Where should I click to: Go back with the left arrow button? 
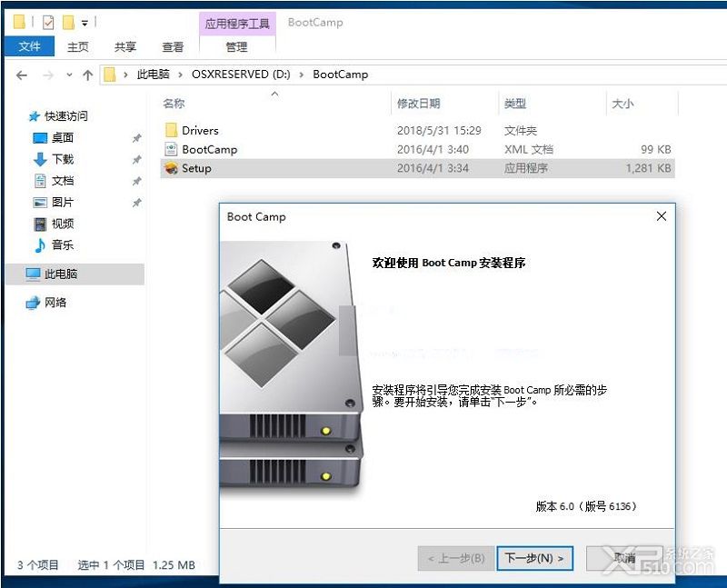tap(21, 75)
